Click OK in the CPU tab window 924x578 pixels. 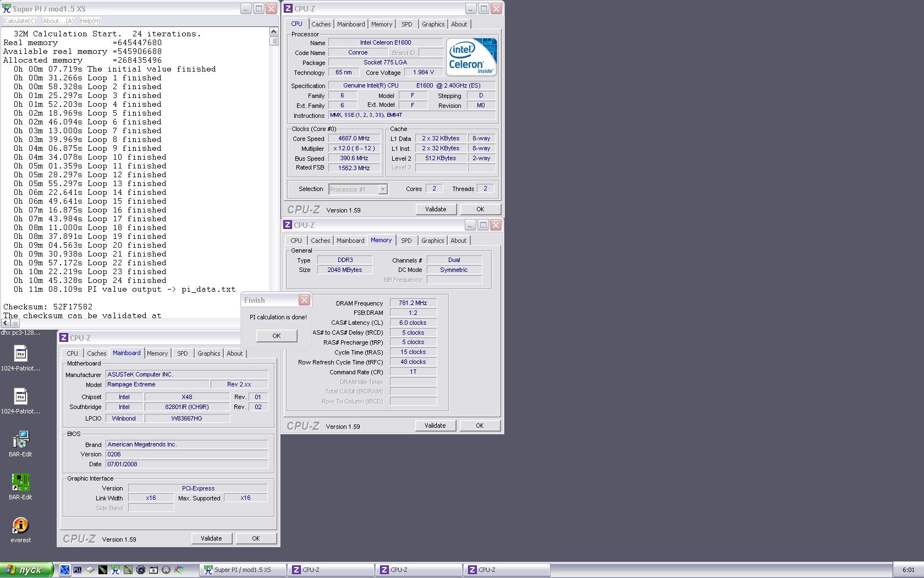pyautogui.click(x=480, y=209)
